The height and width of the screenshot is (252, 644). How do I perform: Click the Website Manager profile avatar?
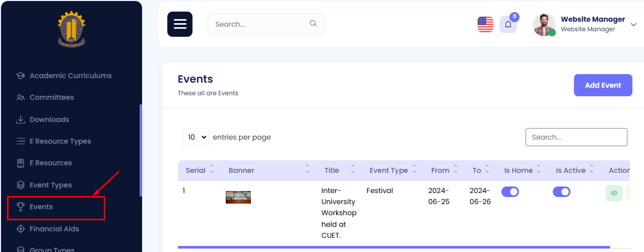(544, 24)
